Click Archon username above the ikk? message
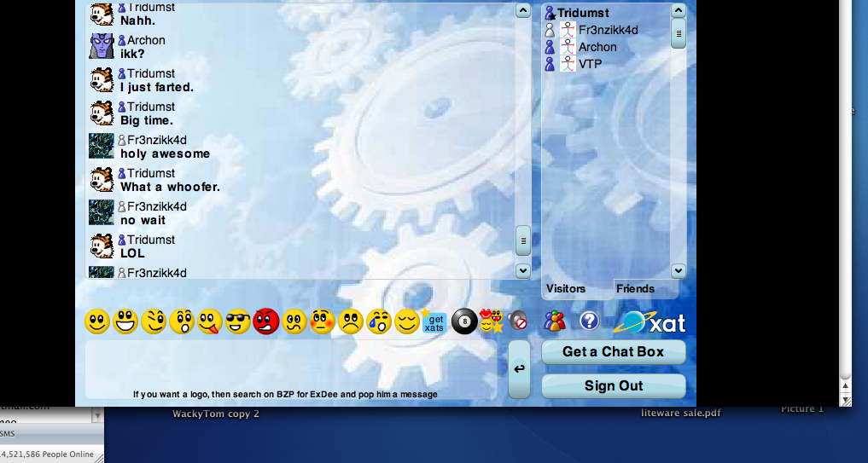 [146, 40]
